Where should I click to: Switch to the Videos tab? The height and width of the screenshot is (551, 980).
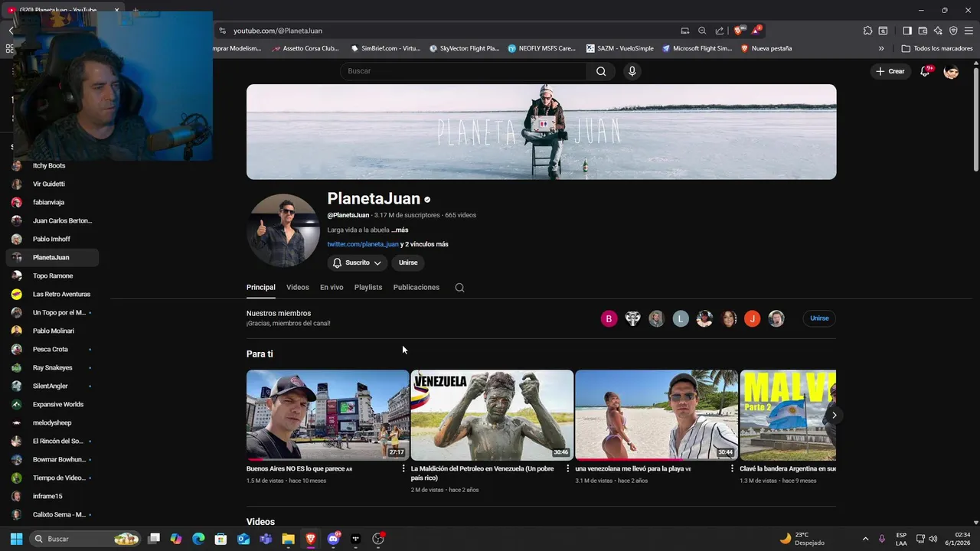click(x=298, y=288)
